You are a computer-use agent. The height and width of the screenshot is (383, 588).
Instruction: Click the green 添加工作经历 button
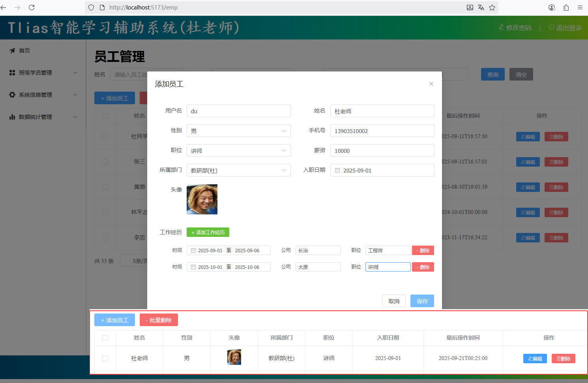tap(208, 233)
